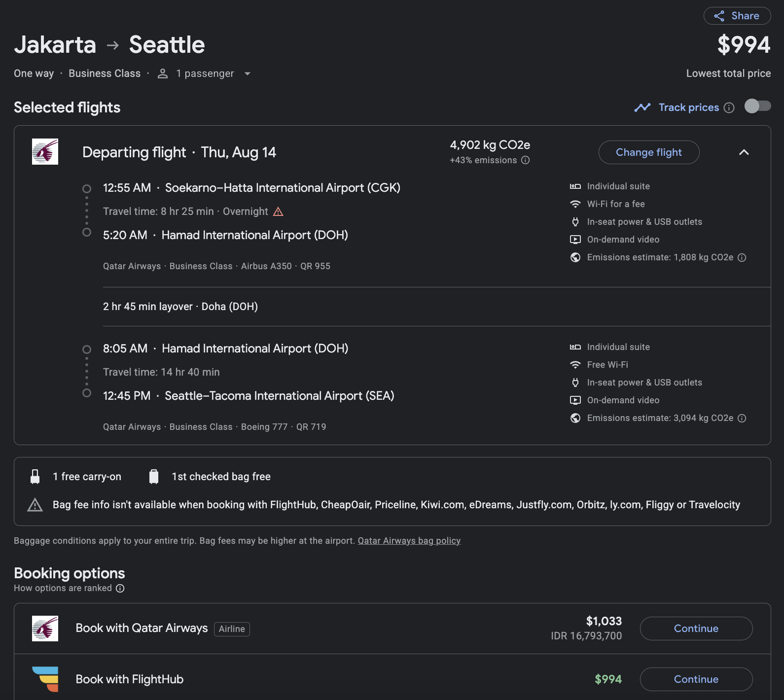Click the 4,902 kg CO2e total
784x700 pixels.
490,145
